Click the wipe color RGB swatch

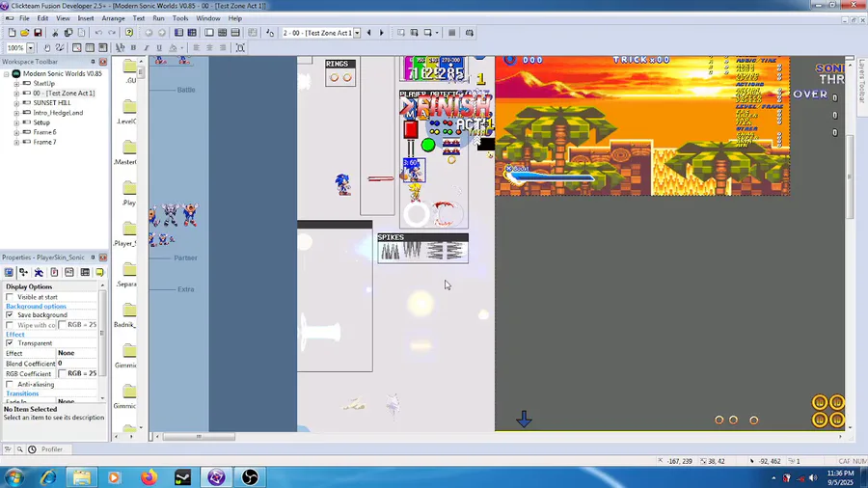tap(62, 325)
